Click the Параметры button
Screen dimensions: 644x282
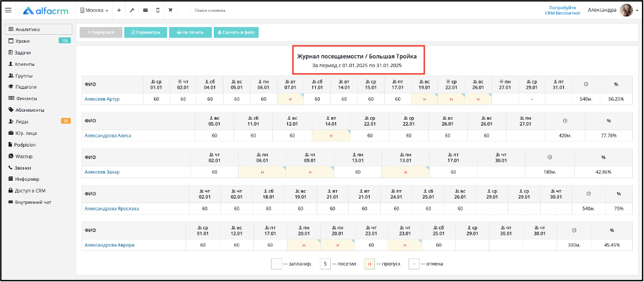point(145,32)
